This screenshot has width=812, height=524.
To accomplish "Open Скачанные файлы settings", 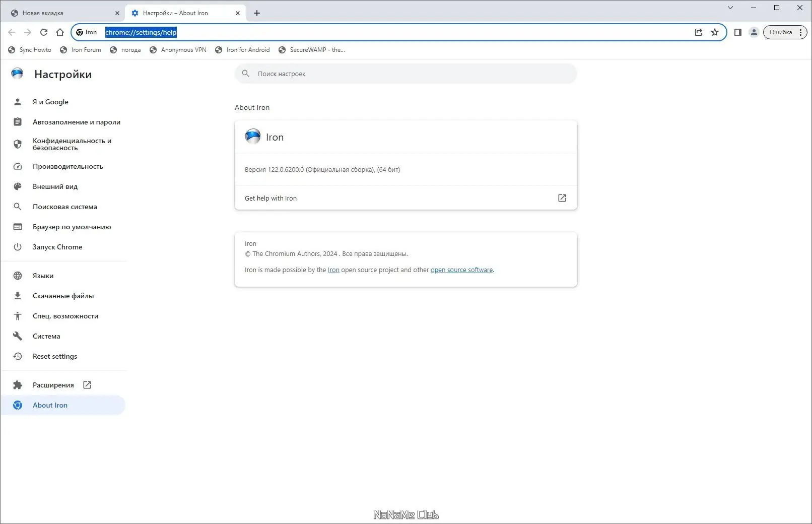I will [63, 296].
